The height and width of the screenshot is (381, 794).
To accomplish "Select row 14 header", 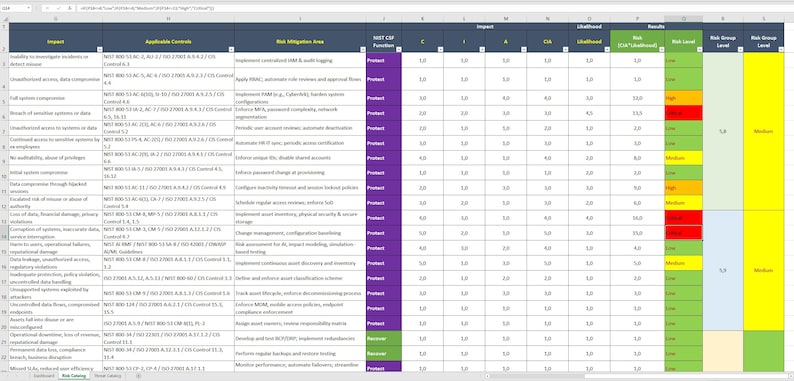I will [x=5, y=233].
